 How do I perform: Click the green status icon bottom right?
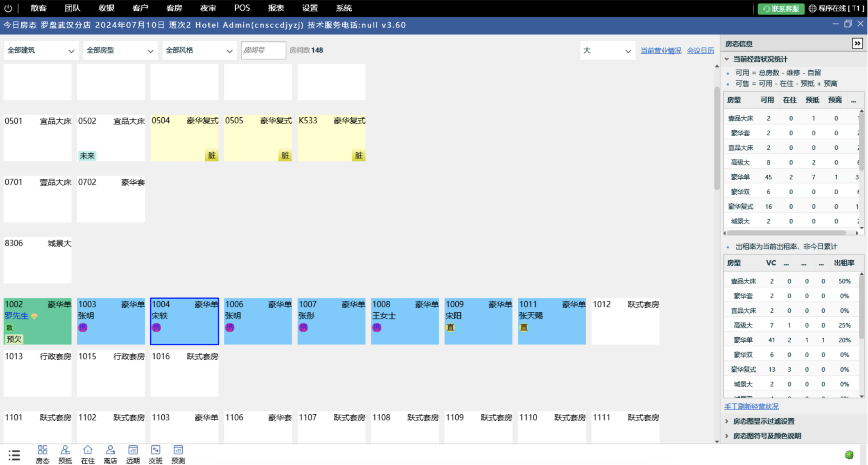[x=849, y=455]
